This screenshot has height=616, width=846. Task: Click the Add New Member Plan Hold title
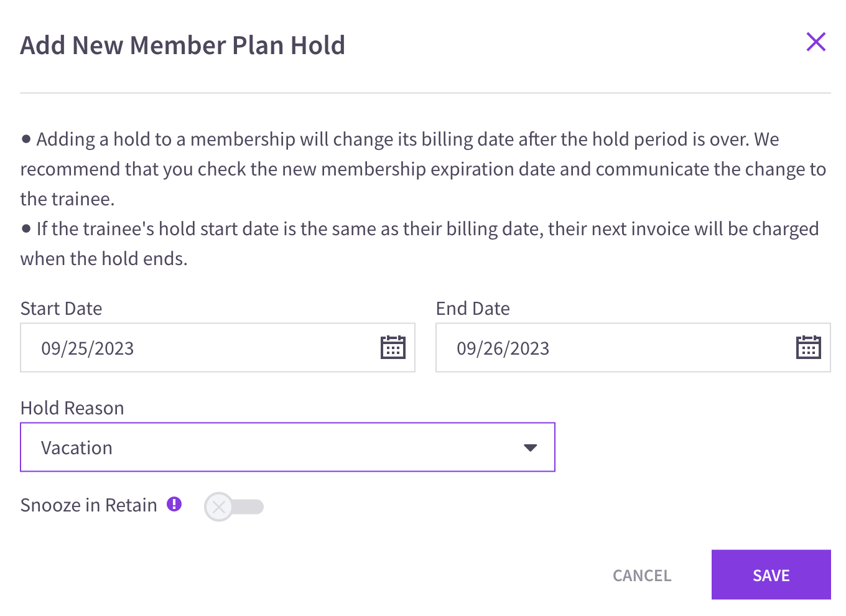coord(183,45)
